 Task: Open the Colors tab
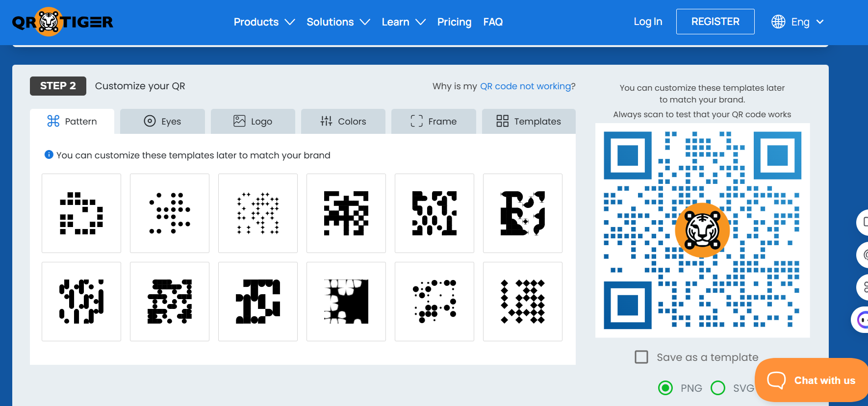(x=343, y=121)
